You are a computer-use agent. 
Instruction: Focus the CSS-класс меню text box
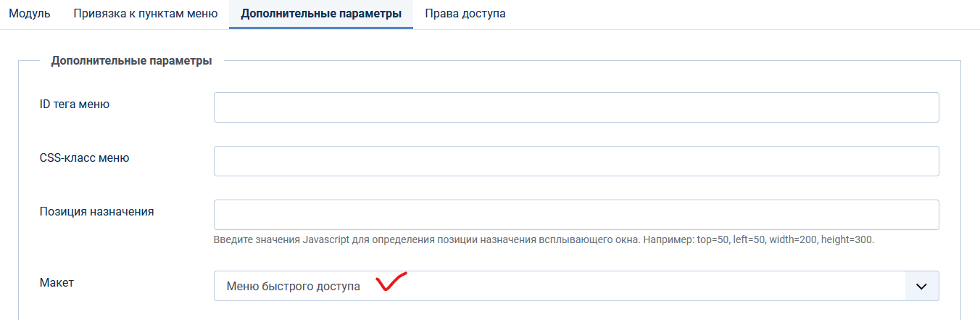(576, 161)
